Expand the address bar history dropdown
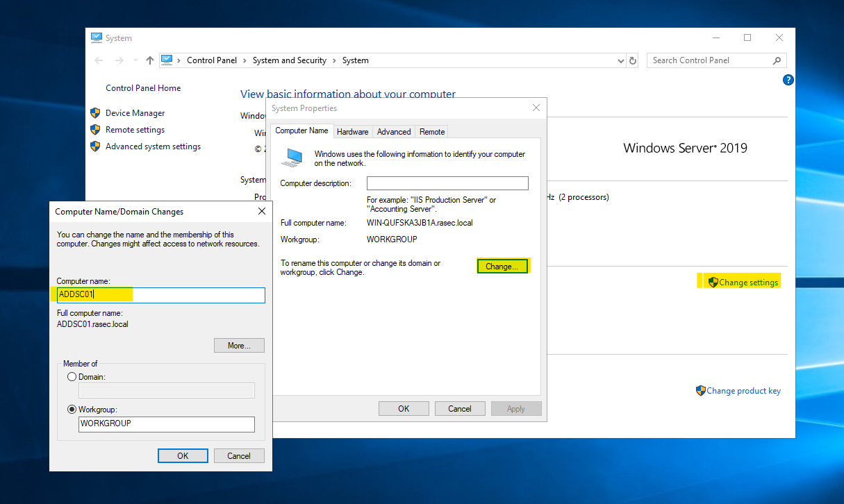Screen dimensions: 844x504 pyautogui.click(x=621, y=60)
